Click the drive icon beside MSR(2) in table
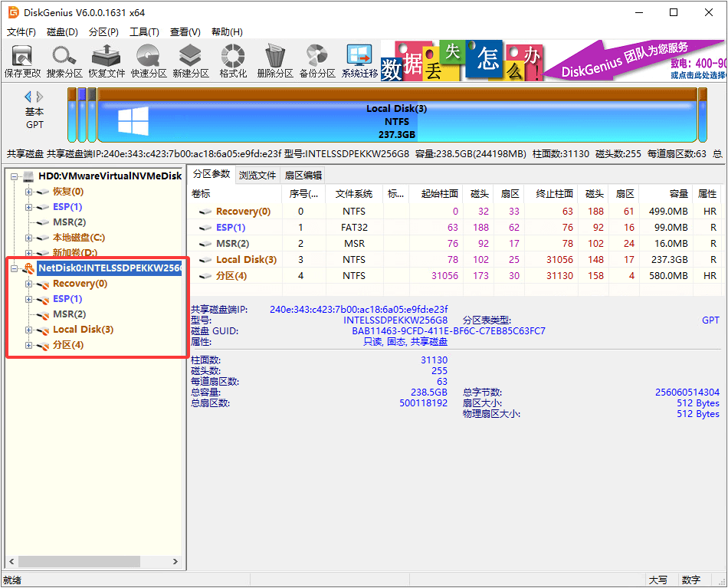This screenshot has width=728, height=588. click(205, 244)
